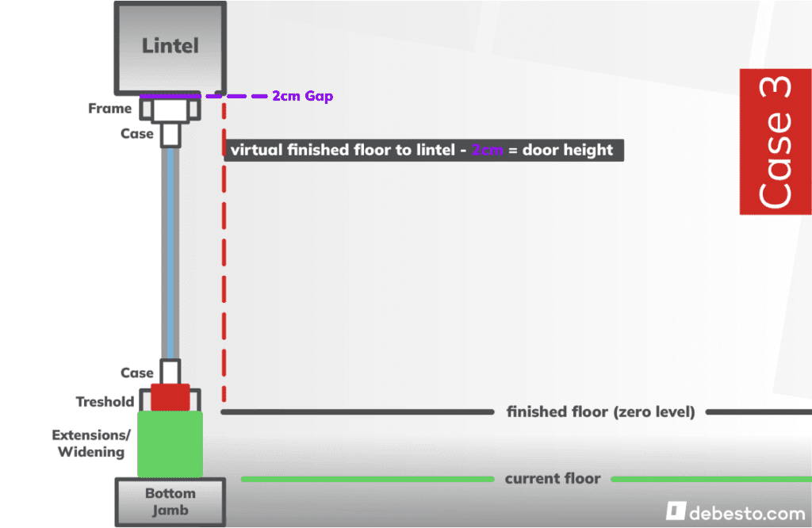
Task: Toggle the red dashed virtual floor line
Action: click(224, 254)
